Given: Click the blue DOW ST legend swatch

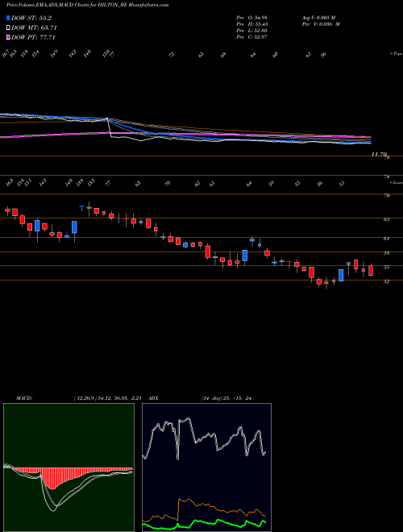Looking at the screenshot, I should (9, 19).
